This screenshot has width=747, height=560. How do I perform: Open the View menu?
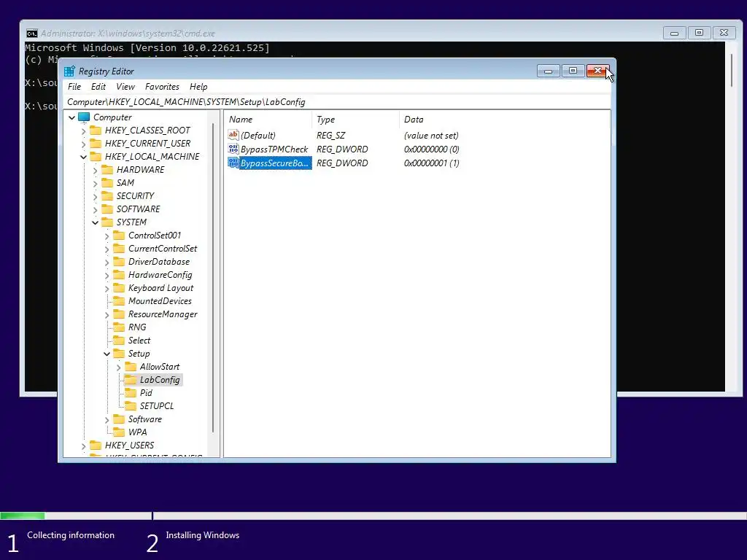point(125,87)
